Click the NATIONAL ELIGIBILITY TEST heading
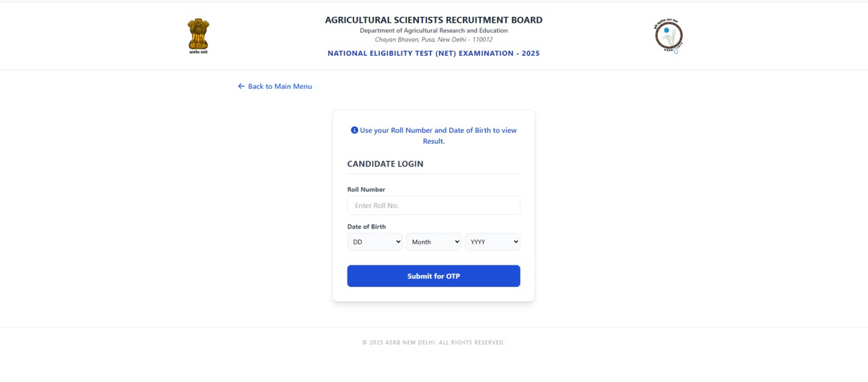This screenshot has height=382, width=868. 434,53
